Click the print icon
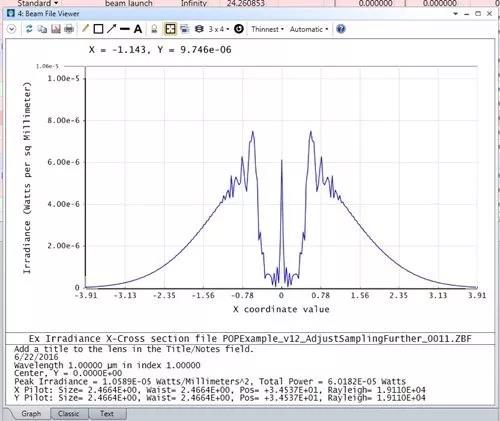 pos(69,29)
